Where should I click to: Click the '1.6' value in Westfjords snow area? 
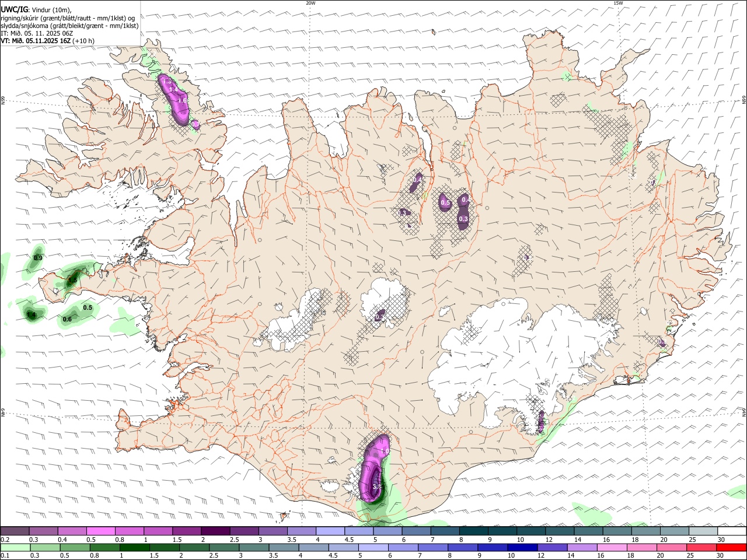coord(181,100)
